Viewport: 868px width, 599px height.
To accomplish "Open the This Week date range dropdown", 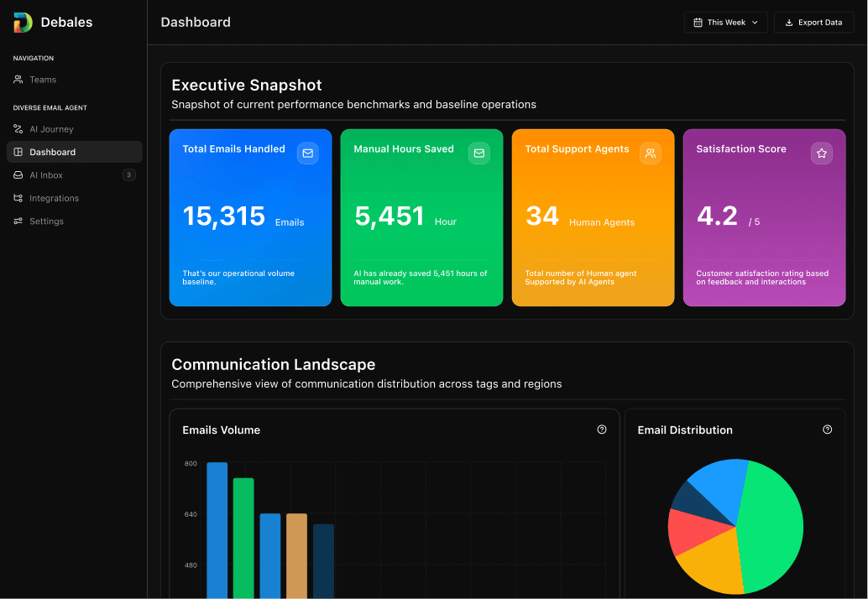I will click(x=725, y=22).
